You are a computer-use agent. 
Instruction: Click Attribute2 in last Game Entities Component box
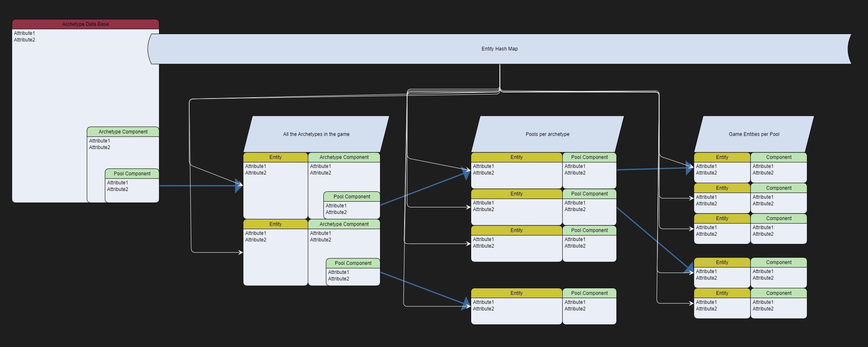pyautogui.click(x=763, y=309)
